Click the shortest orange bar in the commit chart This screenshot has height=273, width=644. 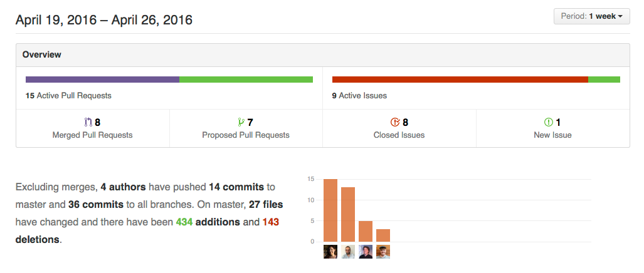click(x=383, y=235)
